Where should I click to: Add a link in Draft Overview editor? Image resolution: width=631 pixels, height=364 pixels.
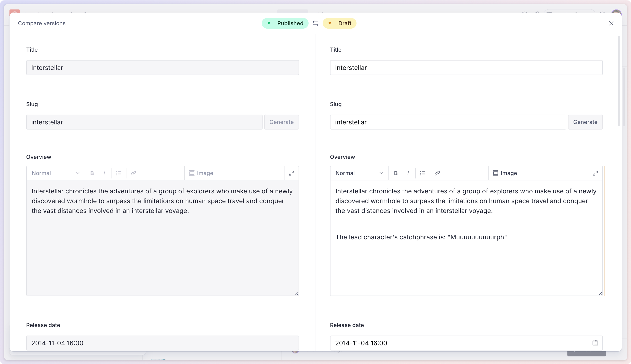pos(437,173)
